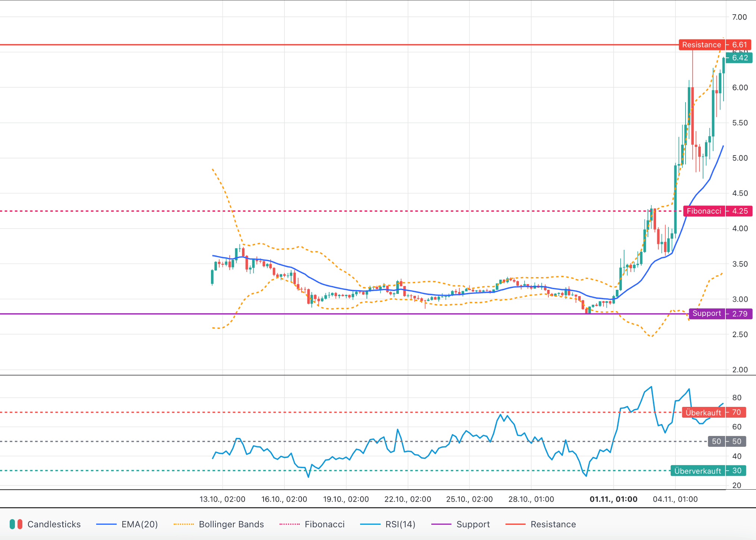
Task: Click the 50 midline tag in RSI panel
Action: coord(716,441)
